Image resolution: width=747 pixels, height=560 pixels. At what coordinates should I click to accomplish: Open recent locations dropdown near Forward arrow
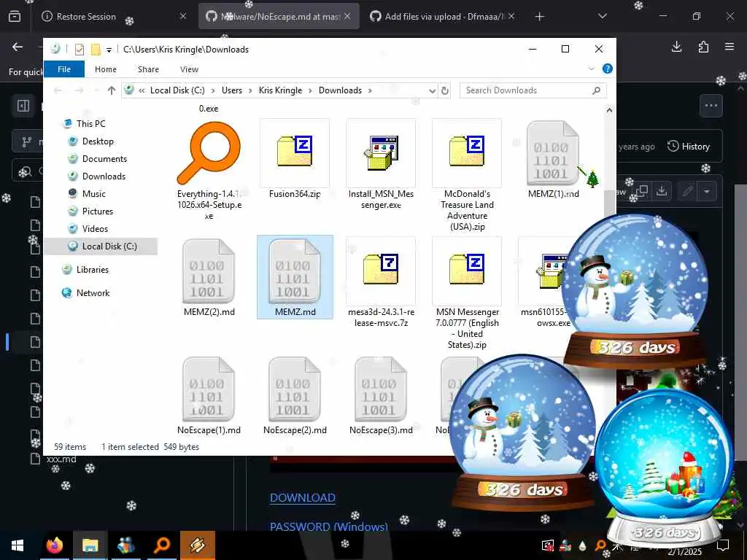pyautogui.click(x=96, y=90)
